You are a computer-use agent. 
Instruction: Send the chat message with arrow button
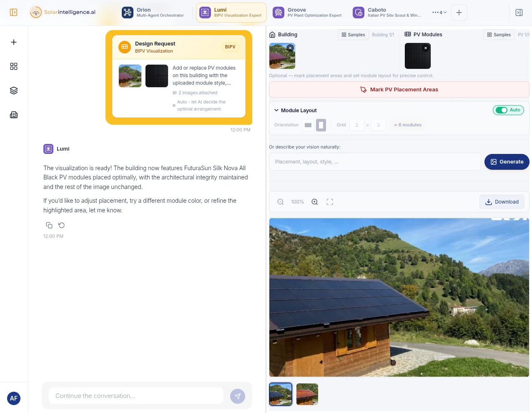click(x=238, y=396)
